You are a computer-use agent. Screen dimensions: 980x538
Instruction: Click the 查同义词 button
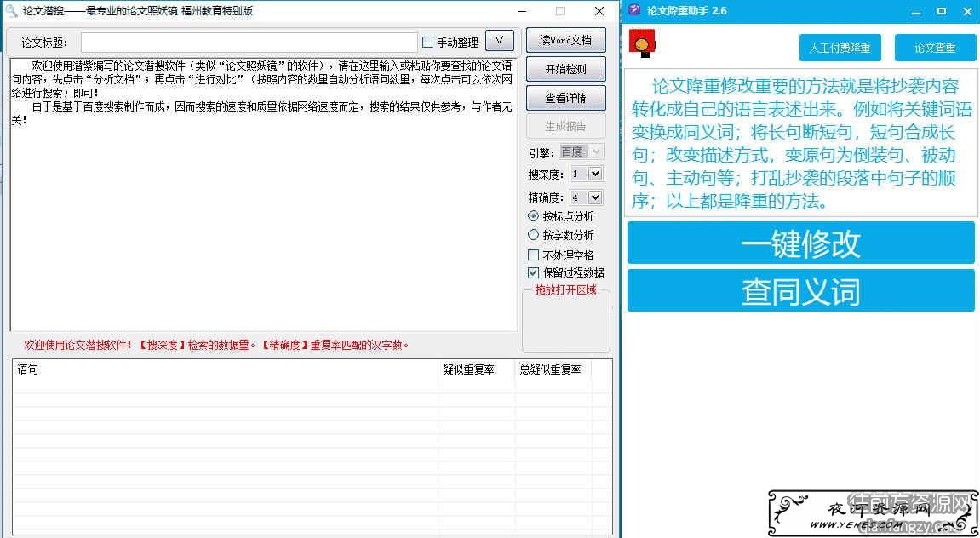click(x=800, y=290)
